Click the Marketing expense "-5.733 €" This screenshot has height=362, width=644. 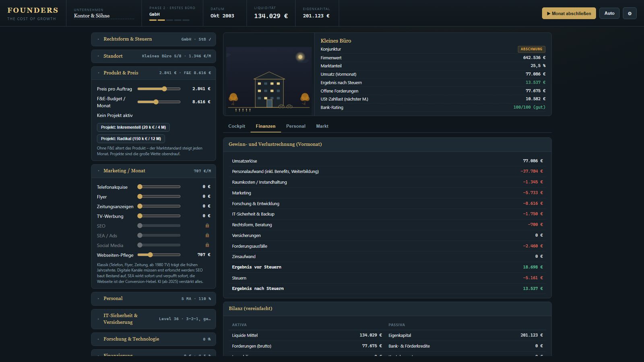point(533,193)
